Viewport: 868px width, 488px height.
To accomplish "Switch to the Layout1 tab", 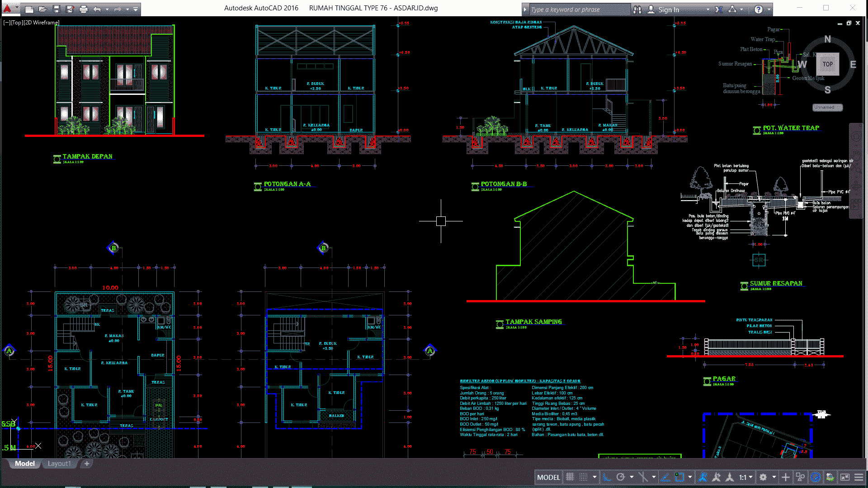I will pyautogui.click(x=59, y=464).
